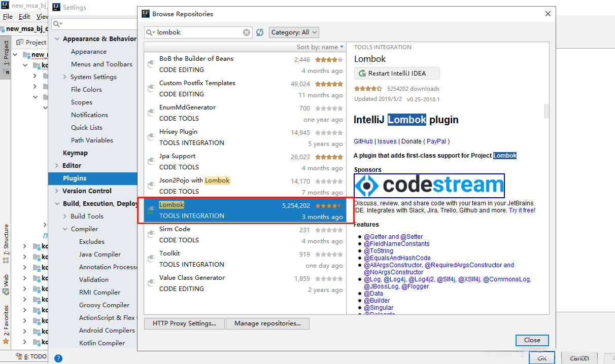Open the 6: TODO tool window
The height and width of the screenshot is (364, 615).
(31, 356)
